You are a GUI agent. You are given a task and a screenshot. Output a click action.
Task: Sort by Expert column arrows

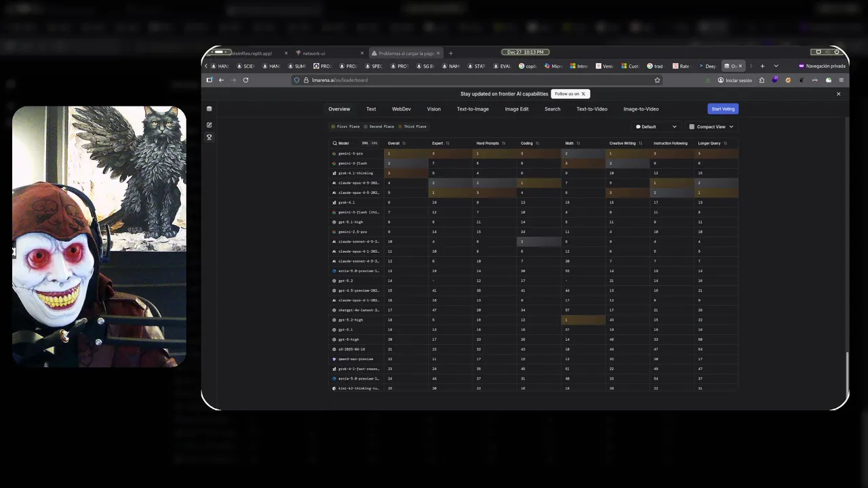(x=448, y=144)
